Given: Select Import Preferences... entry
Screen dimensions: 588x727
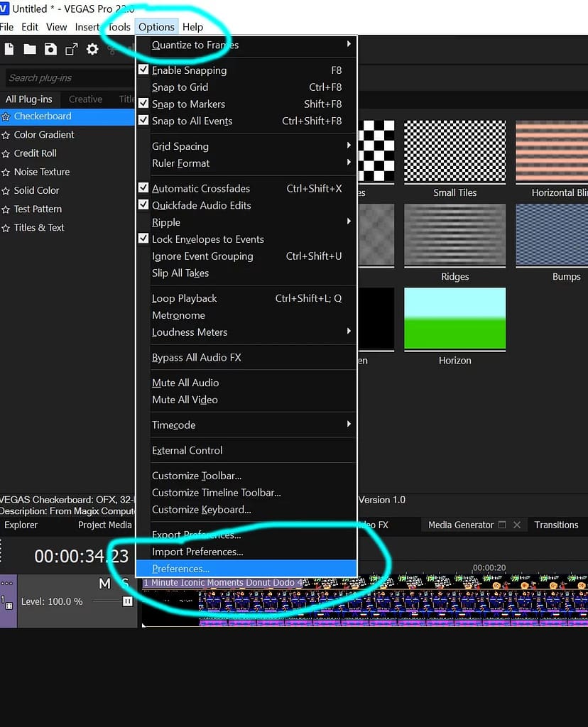Looking at the screenshot, I should 246,552.
